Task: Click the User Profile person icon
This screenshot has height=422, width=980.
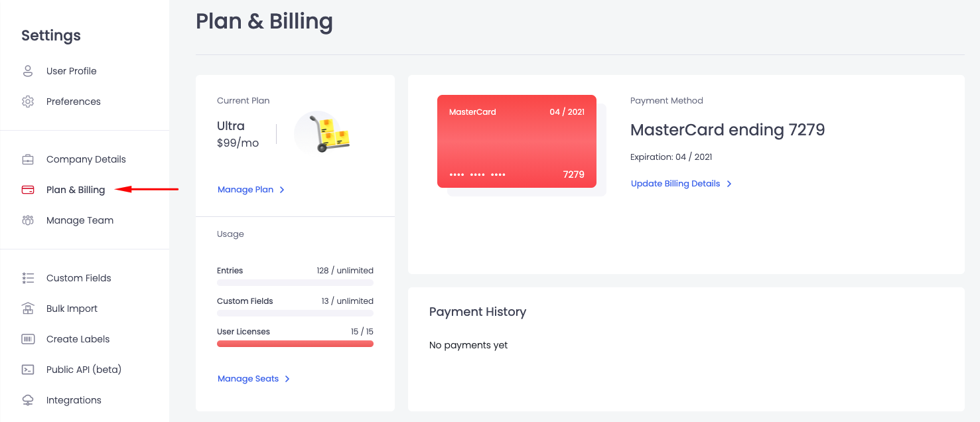Action: (x=28, y=71)
